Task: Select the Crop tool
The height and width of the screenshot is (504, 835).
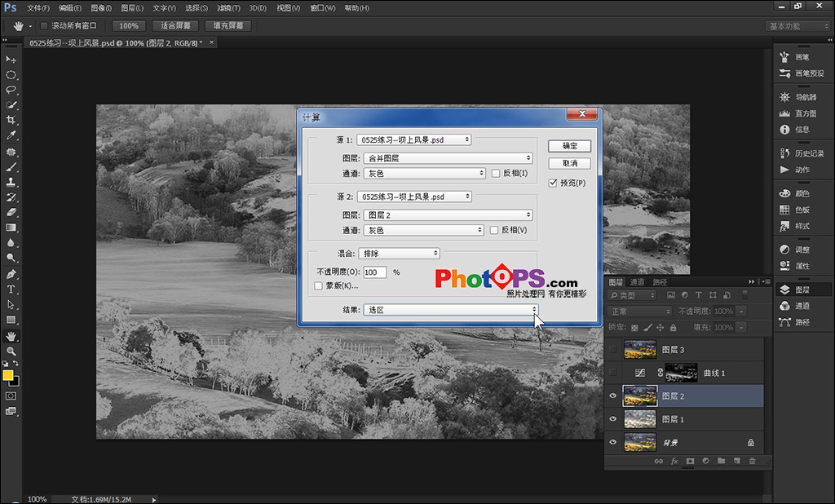Action: (11, 120)
